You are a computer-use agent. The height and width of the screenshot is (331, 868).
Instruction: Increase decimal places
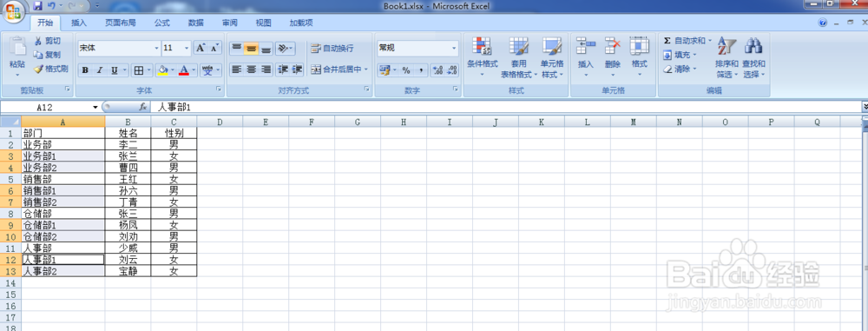(x=437, y=70)
